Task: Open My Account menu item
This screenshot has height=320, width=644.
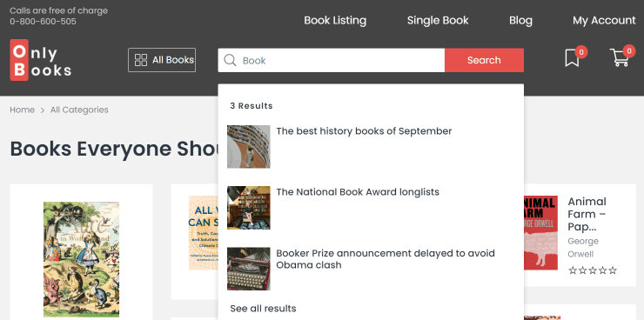Action: click(x=604, y=21)
